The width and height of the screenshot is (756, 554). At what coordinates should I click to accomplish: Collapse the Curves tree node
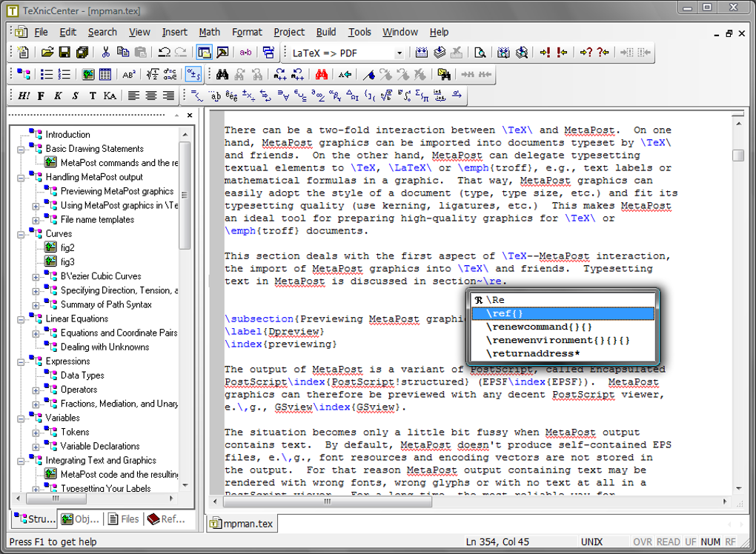point(21,234)
